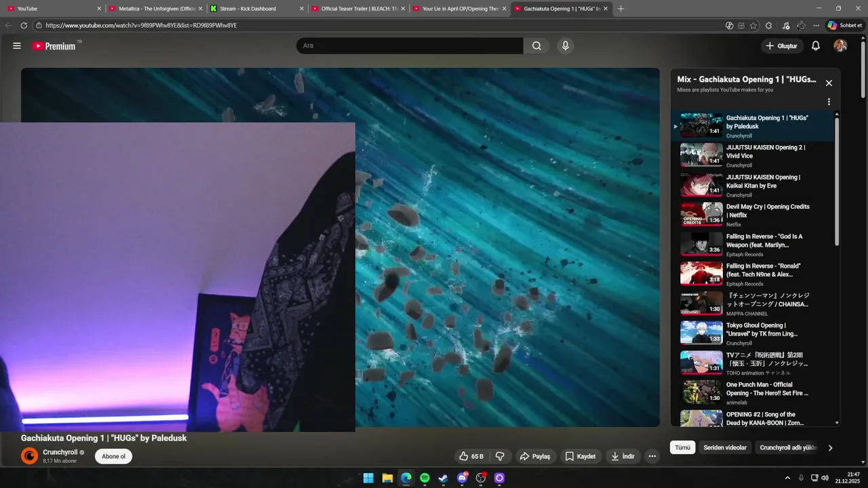Go back in browser history
Viewport: 868px width, 488px height.
8,26
